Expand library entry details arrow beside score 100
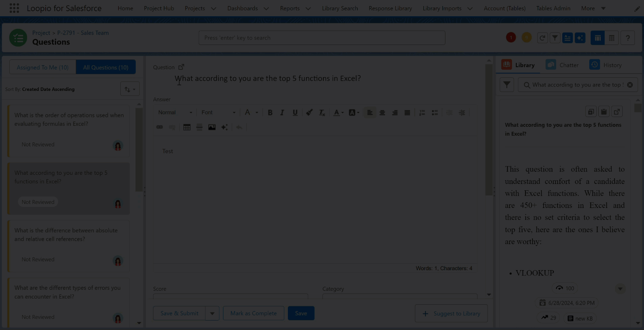 pyautogui.click(x=620, y=289)
